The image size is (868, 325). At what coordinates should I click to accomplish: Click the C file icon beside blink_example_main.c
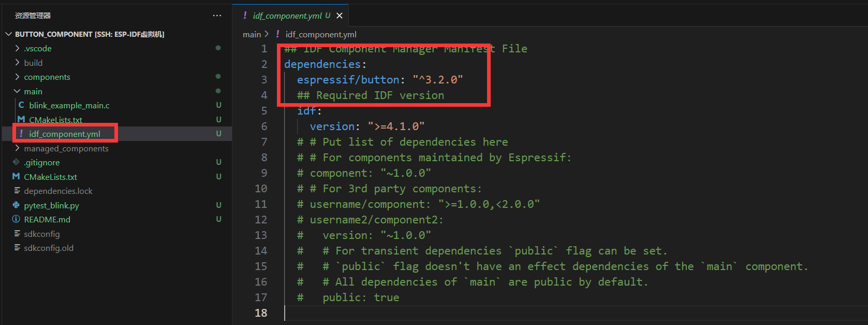(x=21, y=105)
